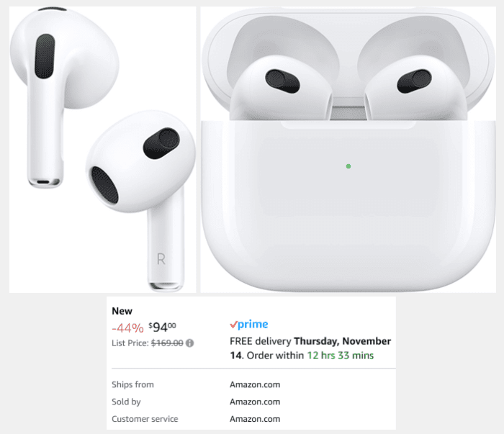The image size is (504, 434).
Task: Click the Thursday, November 14 delivery date
Action: [x=310, y=348]
